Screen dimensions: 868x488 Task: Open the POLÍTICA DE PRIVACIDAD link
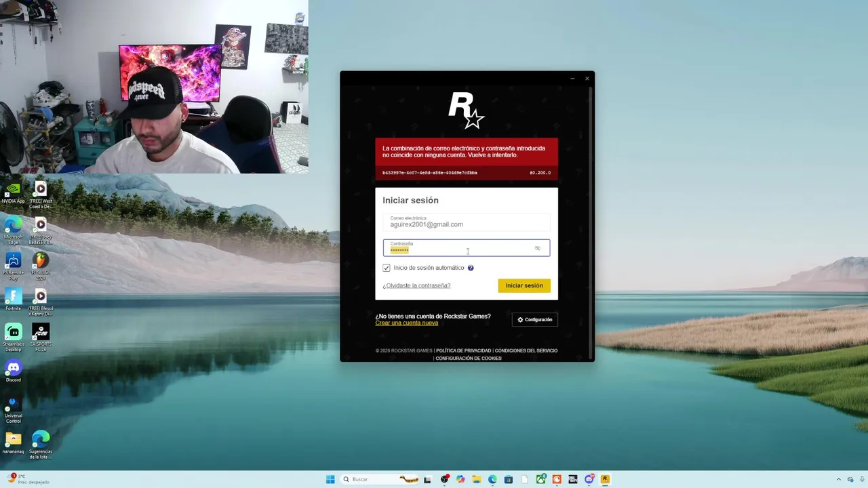(x=463, y=350)
